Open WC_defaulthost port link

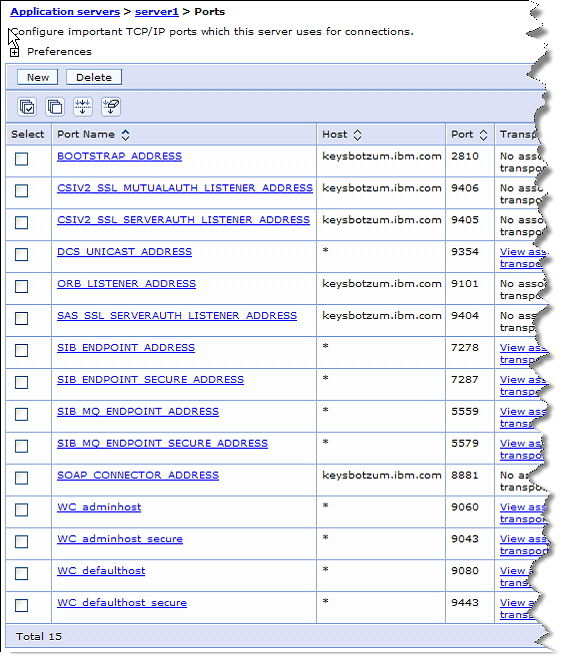tap(101, 571)
